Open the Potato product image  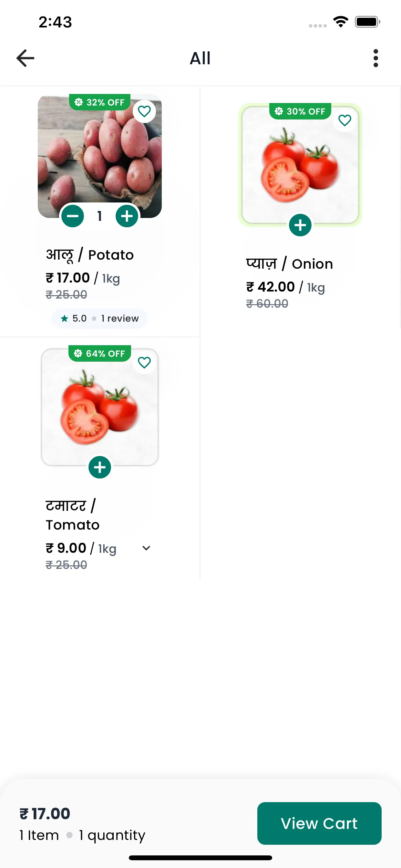(x=99, y=156)
